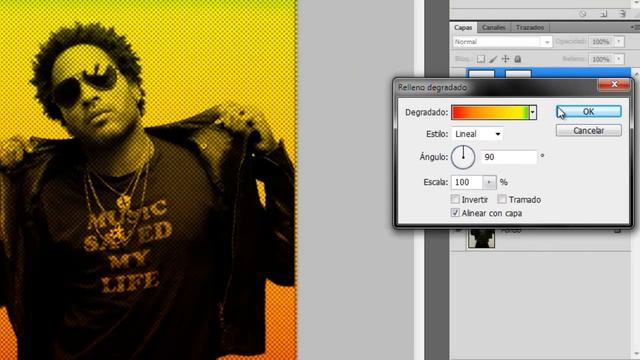Close the Relleno degradado dialog
This screenshot has height=360, width=640.
pyautogui.click(x=614, y=84)
